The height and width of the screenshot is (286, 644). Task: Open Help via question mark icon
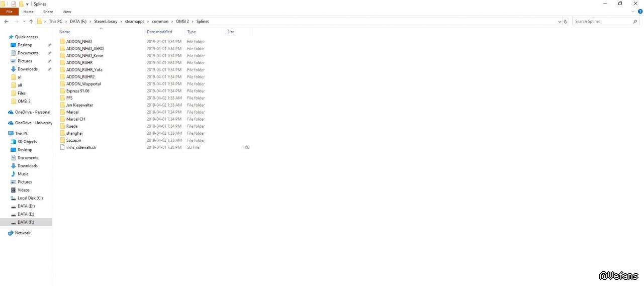(640, 11)
